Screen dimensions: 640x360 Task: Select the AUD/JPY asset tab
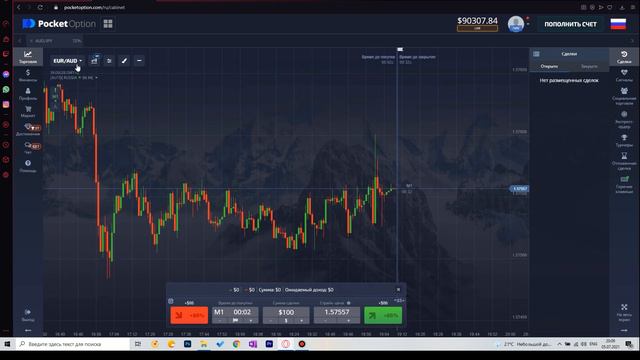[x=54, y=41]
